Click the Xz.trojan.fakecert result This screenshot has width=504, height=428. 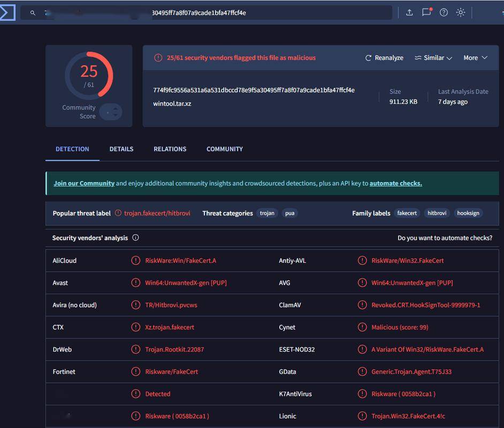pyautogui.click(x=170, y=327)
